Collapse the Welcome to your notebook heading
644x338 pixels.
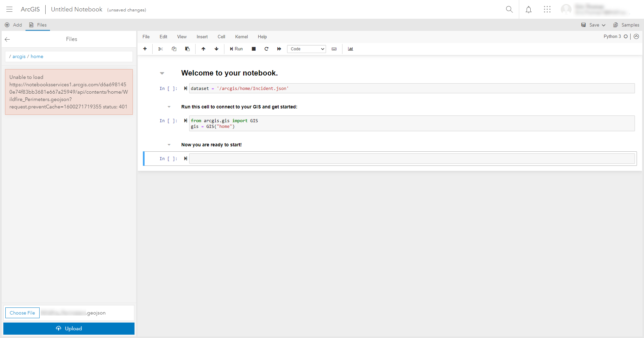click(x=162, y=73)
